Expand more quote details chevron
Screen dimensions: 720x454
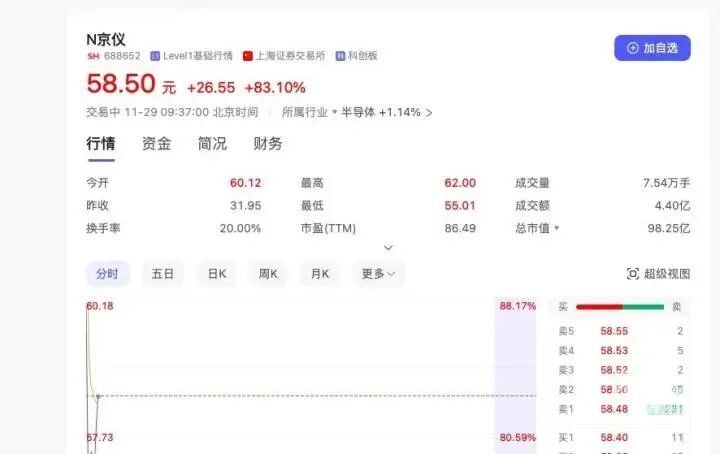388,248
